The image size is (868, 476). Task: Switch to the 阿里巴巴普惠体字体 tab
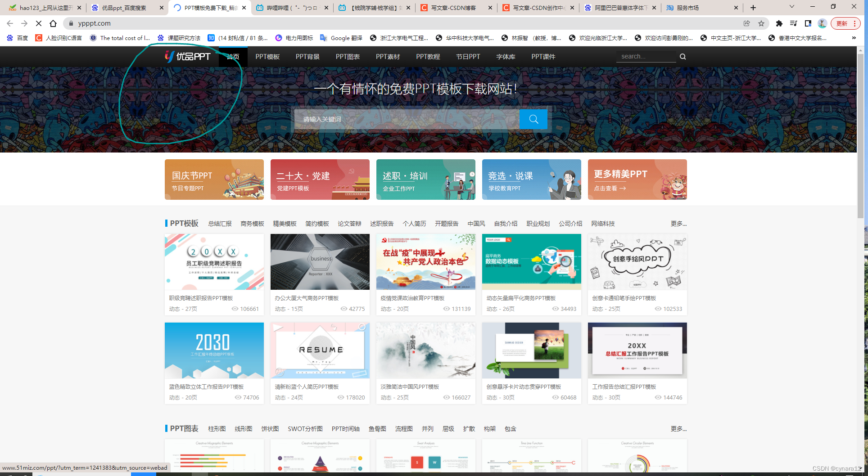click(x=620, y=8)
